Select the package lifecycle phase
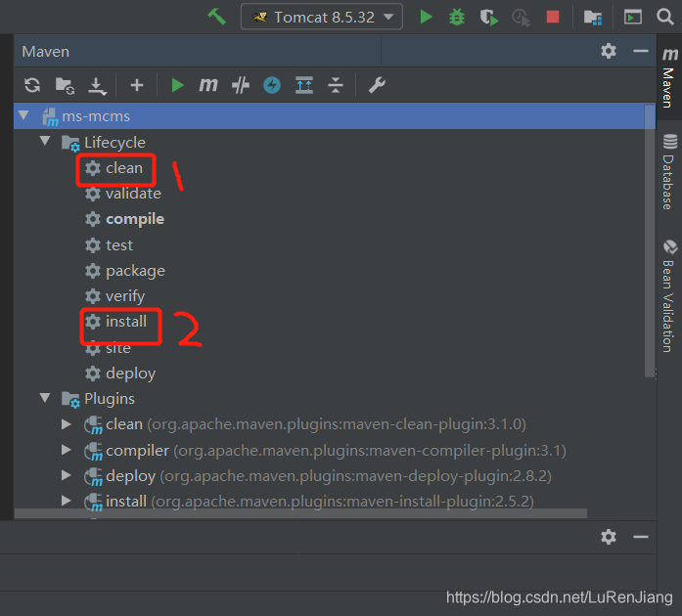The image size is (682, 616). pos(125,271)
